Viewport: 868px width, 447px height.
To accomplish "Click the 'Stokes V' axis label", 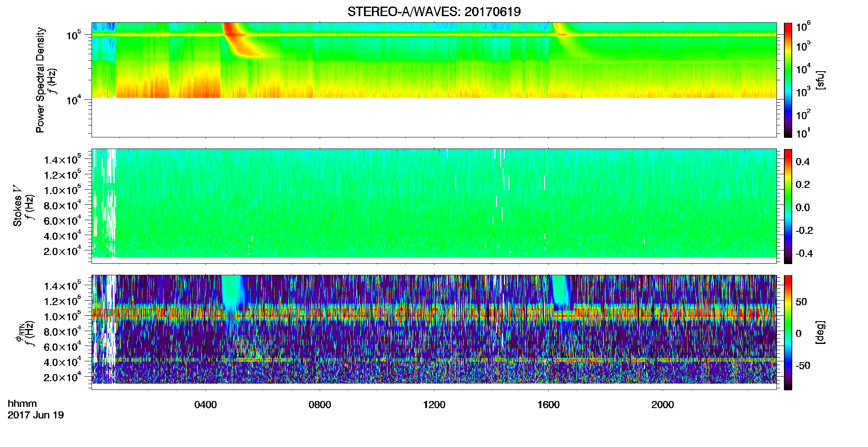I will coord(17,206).
